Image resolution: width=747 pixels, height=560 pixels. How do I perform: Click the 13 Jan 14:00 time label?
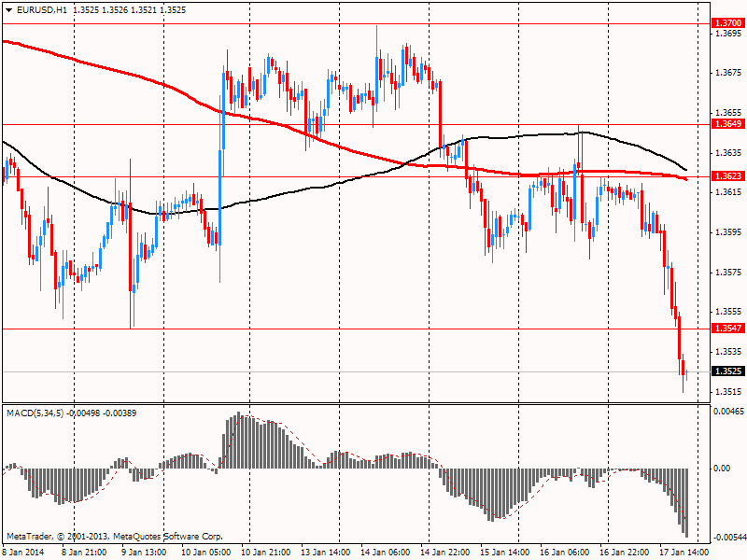pos(325,552)
